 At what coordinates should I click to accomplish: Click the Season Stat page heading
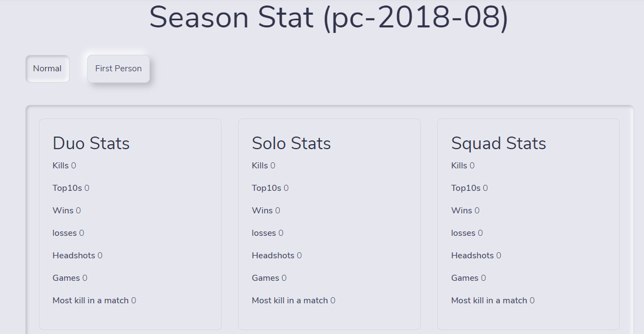point(329,18)
